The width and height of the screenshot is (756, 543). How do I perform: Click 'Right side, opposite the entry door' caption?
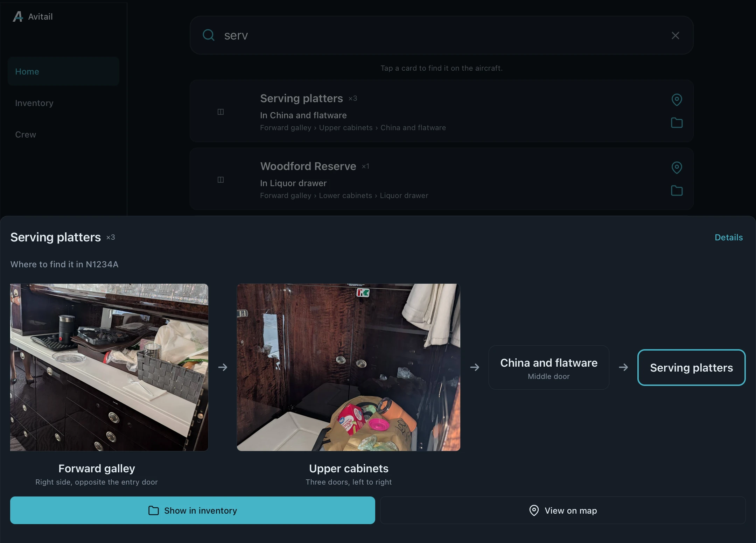click(x=97, y=482)
